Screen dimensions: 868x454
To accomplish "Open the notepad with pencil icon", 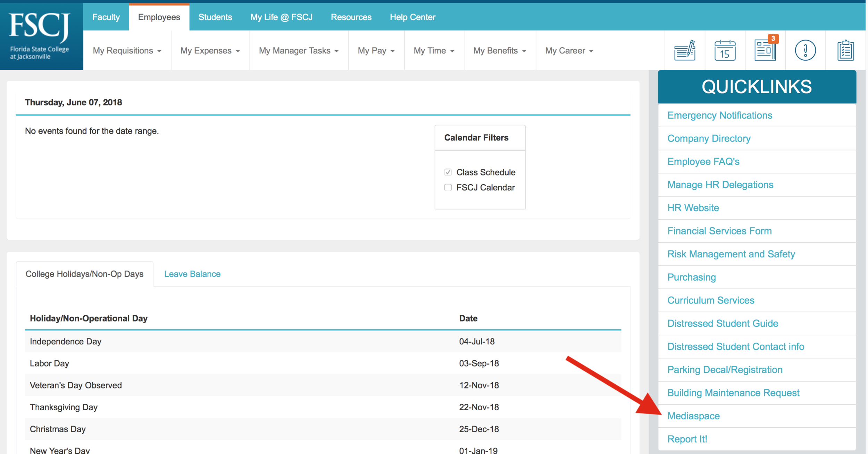I will [685, 51].
